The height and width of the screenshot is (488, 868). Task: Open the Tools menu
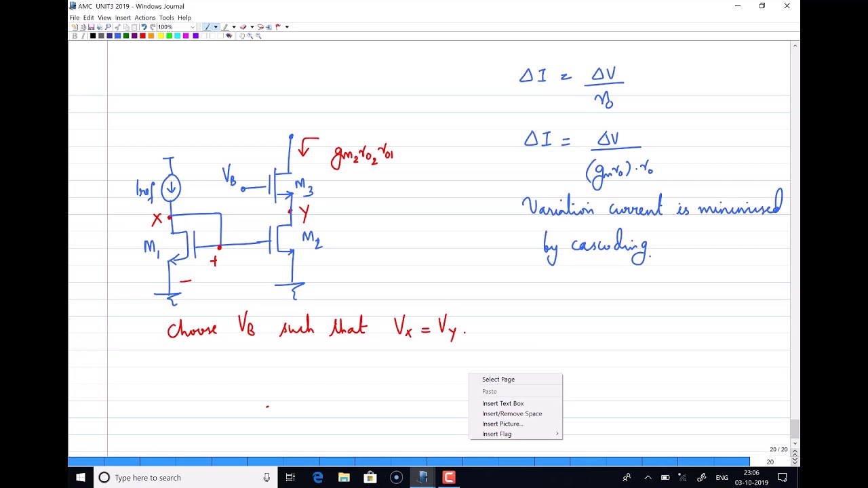(167, 18)
